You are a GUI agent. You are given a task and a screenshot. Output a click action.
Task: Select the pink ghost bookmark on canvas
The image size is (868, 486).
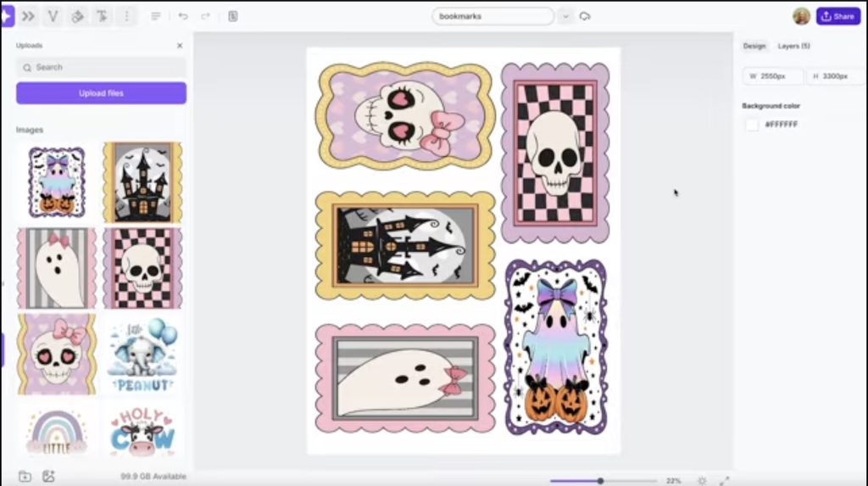pos(404,378)
